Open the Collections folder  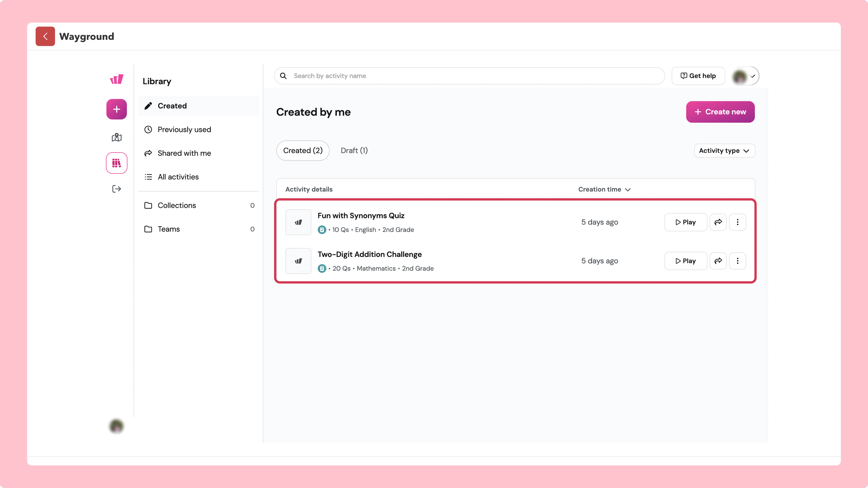(199, 205)
